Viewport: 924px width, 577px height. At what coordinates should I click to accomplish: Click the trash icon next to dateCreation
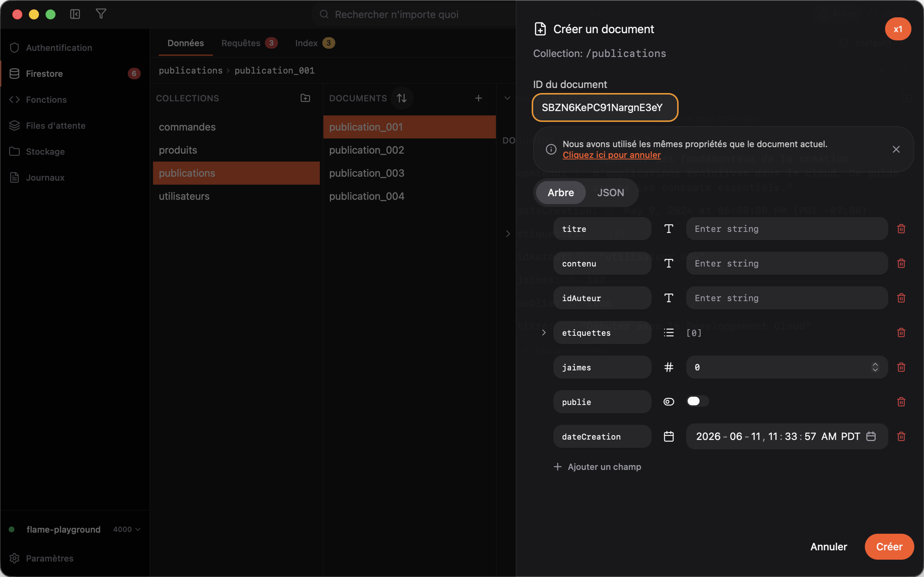(x=901, y=436)
